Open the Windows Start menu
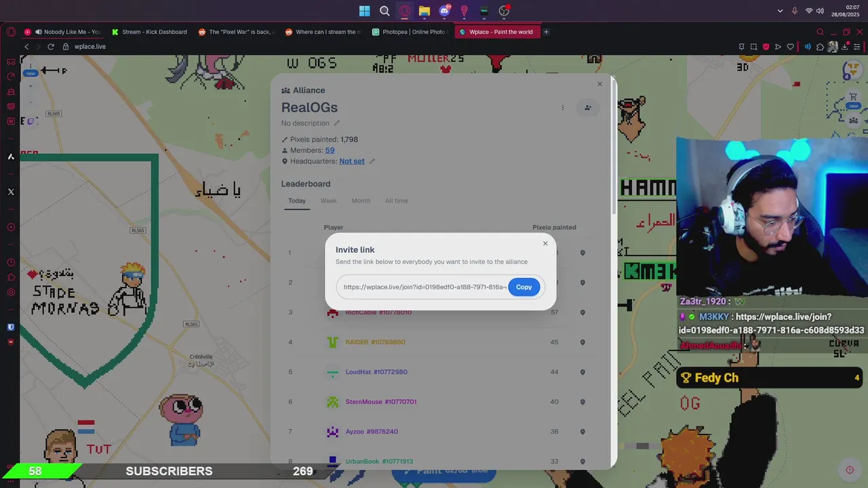 365,11
